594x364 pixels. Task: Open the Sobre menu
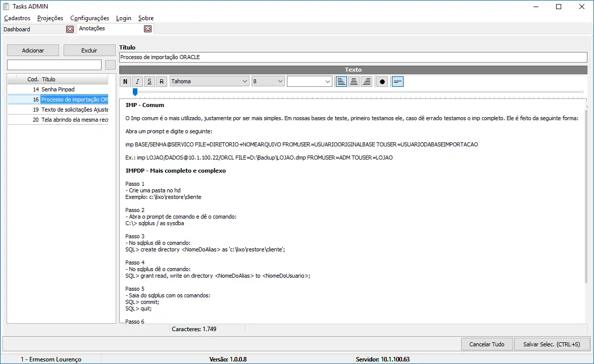[146, 18]
